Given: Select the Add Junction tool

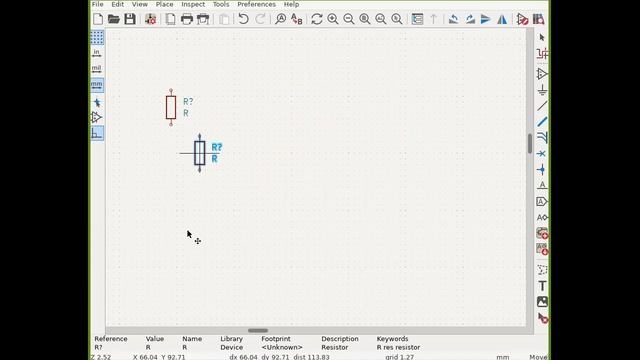Looking at the screenshot, I should pyautogui.click(x=542, y=169).
